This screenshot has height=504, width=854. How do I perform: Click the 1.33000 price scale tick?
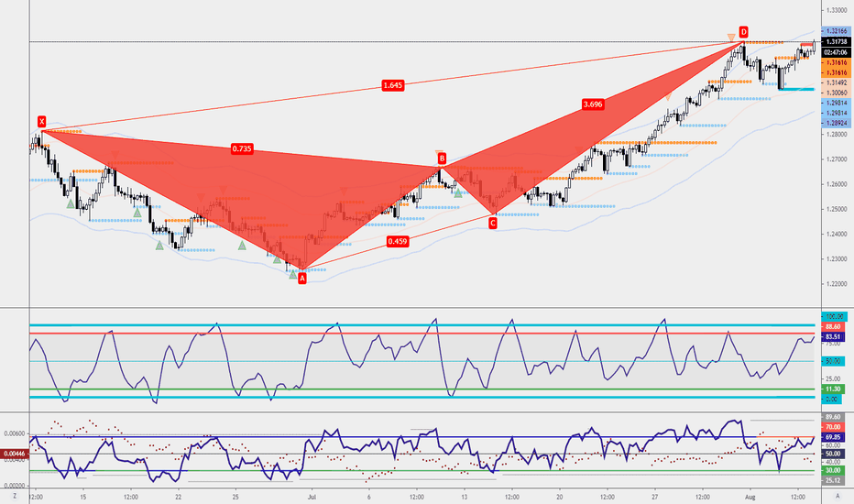tap(836, 10)
